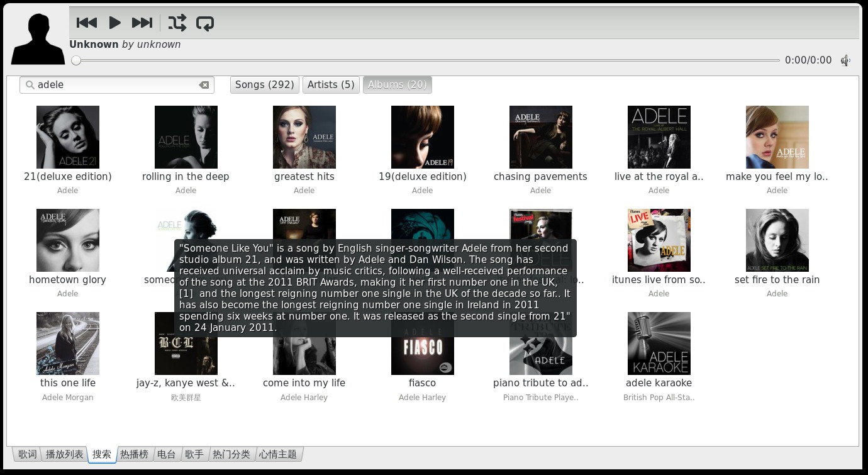Click the album title greatest hits
Viewport: 868px width, 475px height.
click(304, 177)
